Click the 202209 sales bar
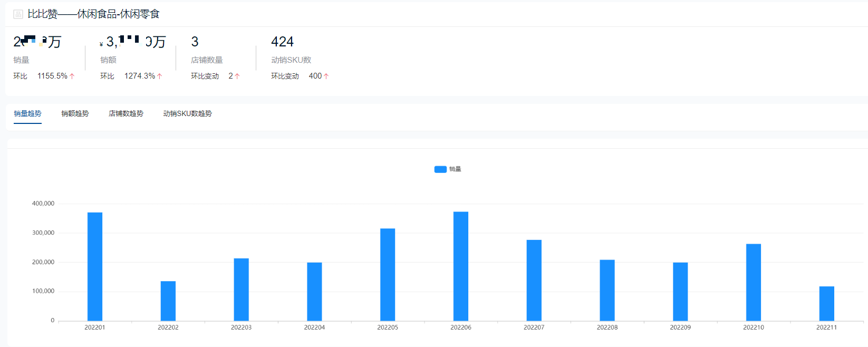The image size is (868, 347). click(x=680, y=292)
